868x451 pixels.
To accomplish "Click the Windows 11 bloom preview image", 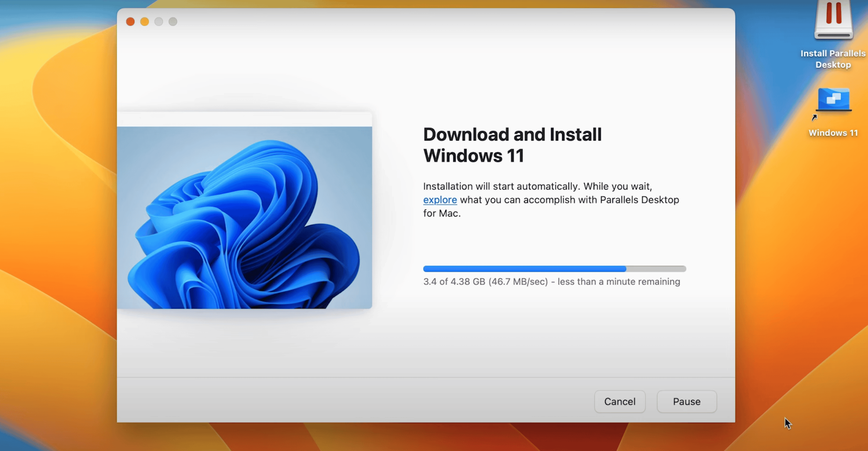I will pos(244,217).
